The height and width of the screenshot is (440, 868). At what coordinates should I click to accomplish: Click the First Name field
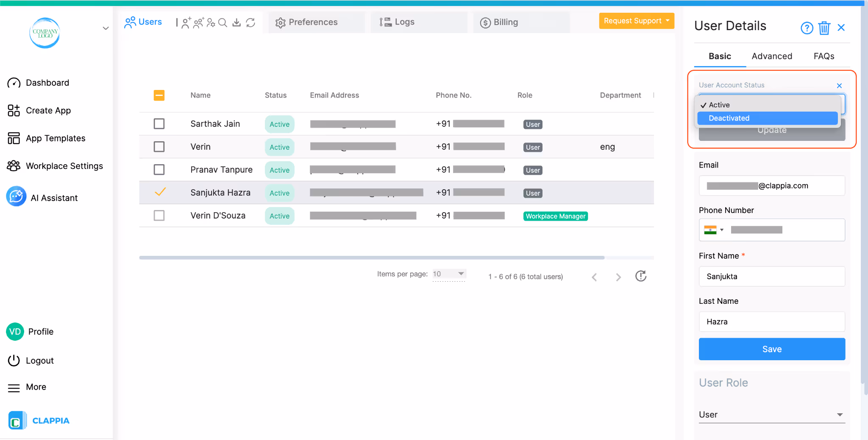pyautogui.click(x=772, y=276)
